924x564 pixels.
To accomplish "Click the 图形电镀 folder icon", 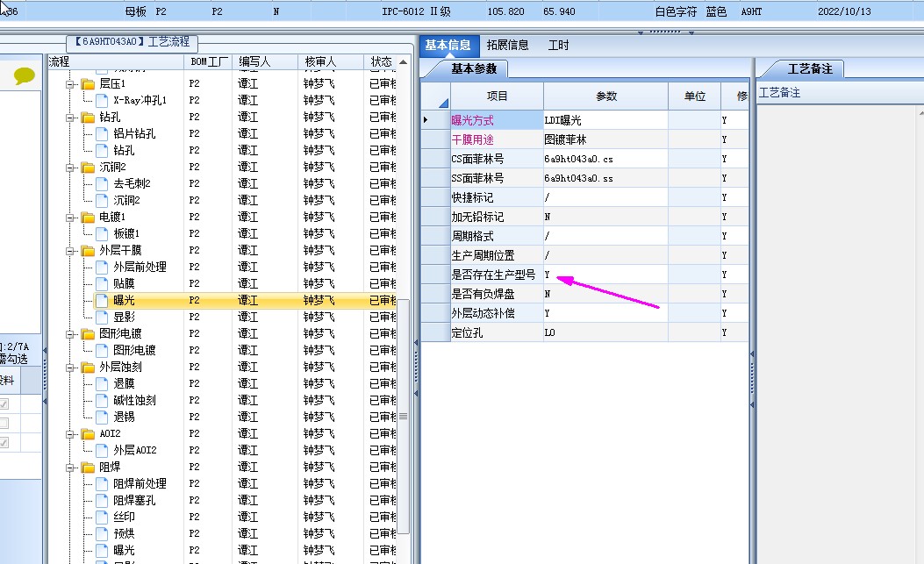I will pos(88,334).
